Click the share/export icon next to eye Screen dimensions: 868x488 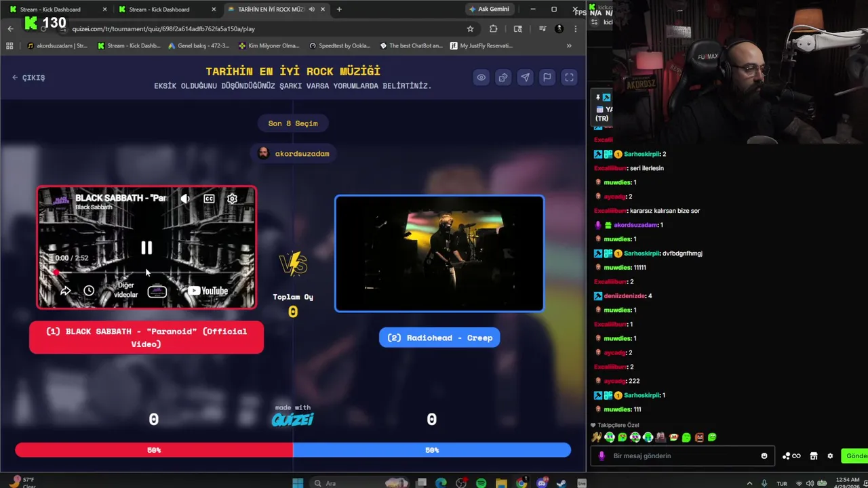502,77
